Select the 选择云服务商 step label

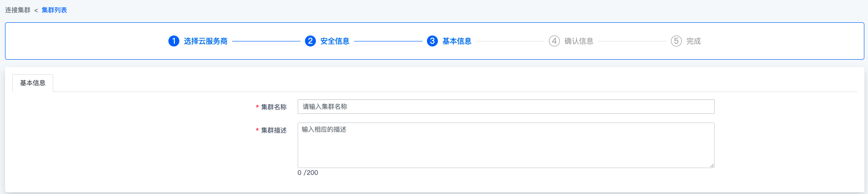[x=206, y=41]
